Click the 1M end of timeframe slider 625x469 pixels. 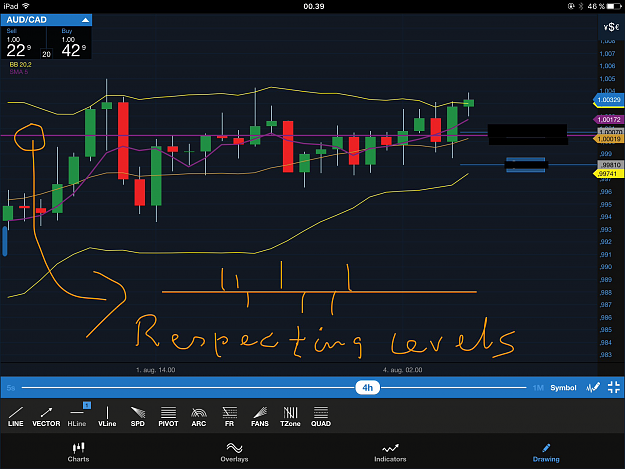[538, 388]
